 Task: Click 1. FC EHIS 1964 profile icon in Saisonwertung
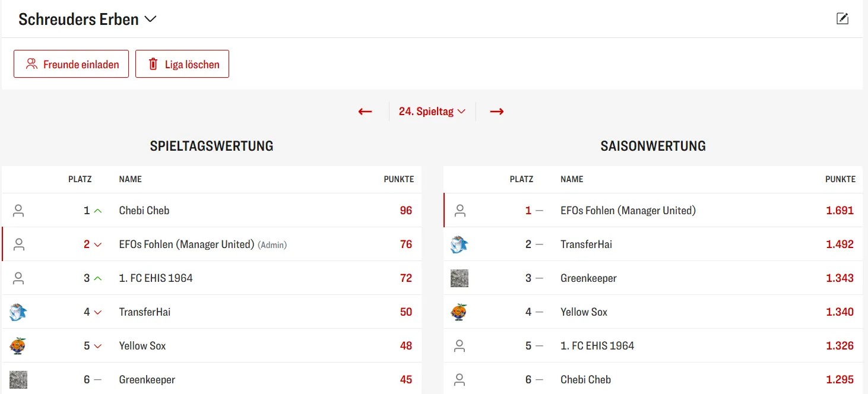pos(460,346)
